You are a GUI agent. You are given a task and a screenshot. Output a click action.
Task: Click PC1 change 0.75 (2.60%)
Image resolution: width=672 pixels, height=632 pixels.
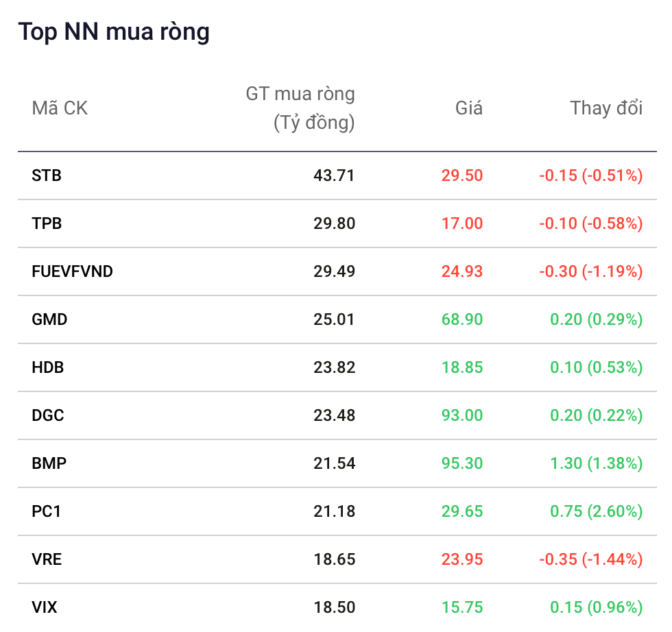tap(596, 511)
